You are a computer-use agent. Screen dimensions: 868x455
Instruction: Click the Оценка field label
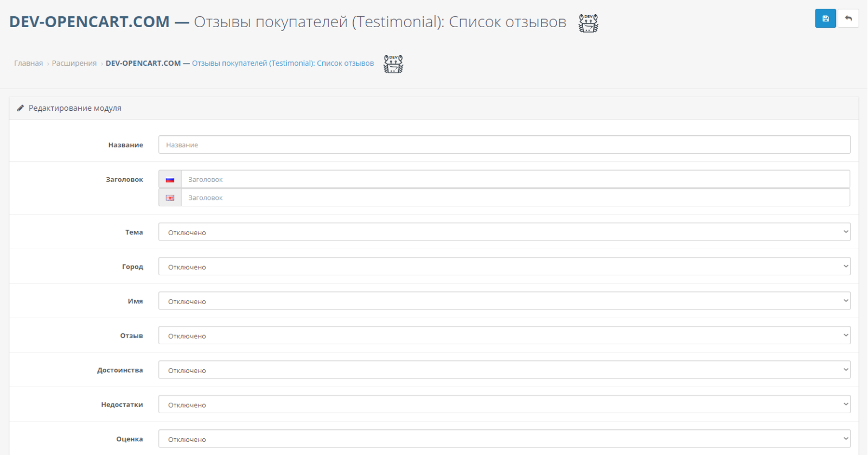tap(130, 439)
